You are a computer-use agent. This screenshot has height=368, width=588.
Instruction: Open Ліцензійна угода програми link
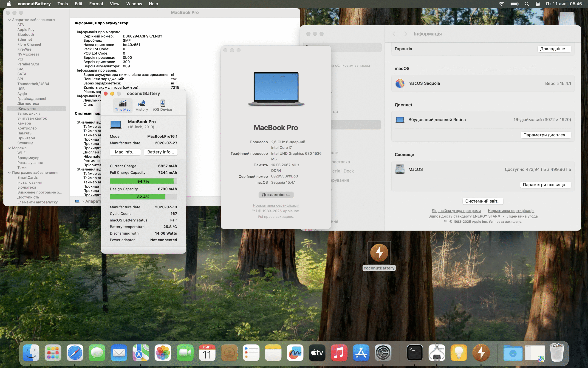456,210
